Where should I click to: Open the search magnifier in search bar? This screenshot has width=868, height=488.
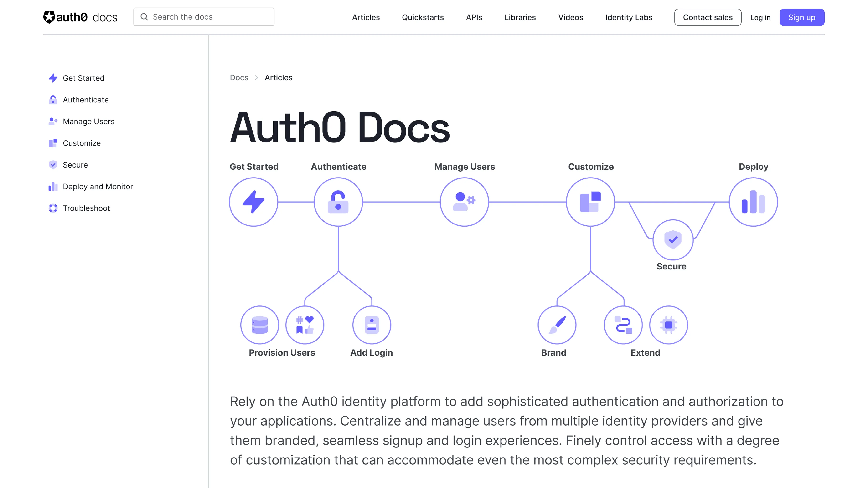(145, 16)
